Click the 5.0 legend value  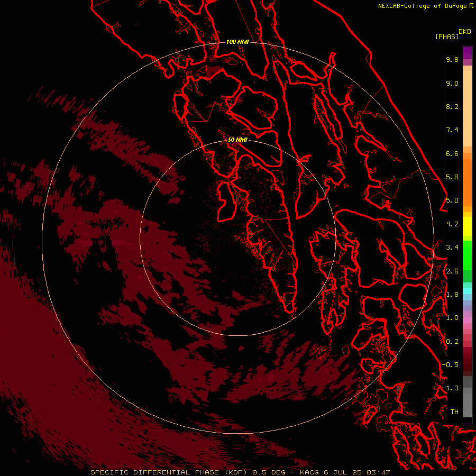tap(452, 200)
